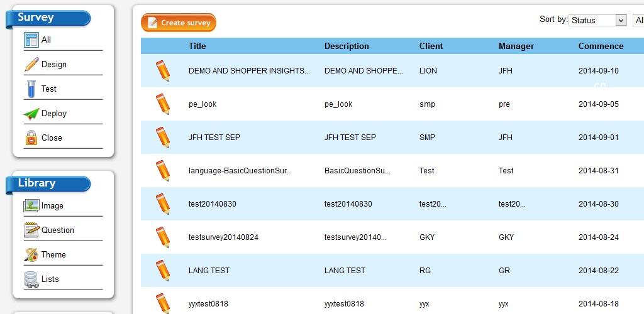This screenshot has height=314, width=644.
Task: Edit LANG TEST survey pencil icon
Action: (x=163, y=270)
